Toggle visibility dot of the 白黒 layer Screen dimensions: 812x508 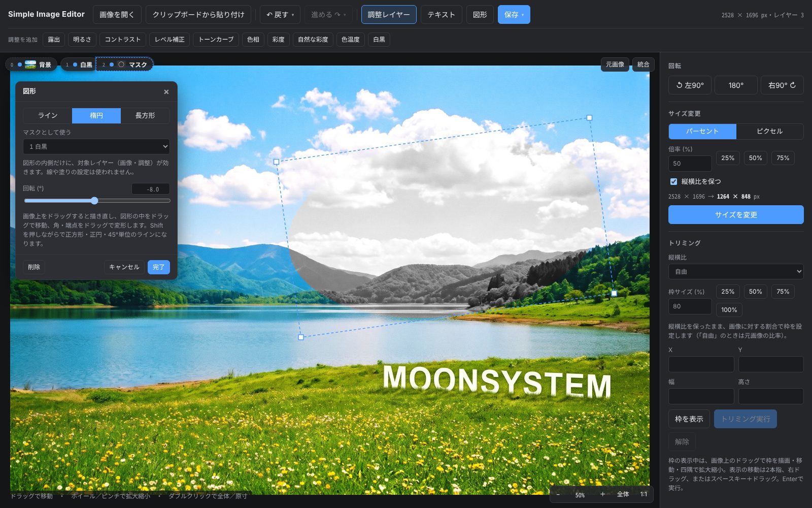pyautogui.click(x=75, y=65)
